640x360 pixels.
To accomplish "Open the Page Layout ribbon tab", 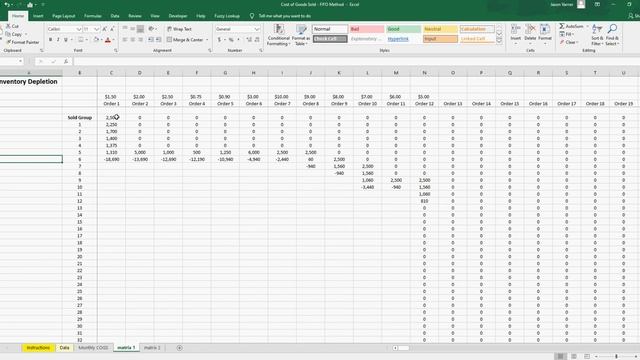I will pos(64,16).
